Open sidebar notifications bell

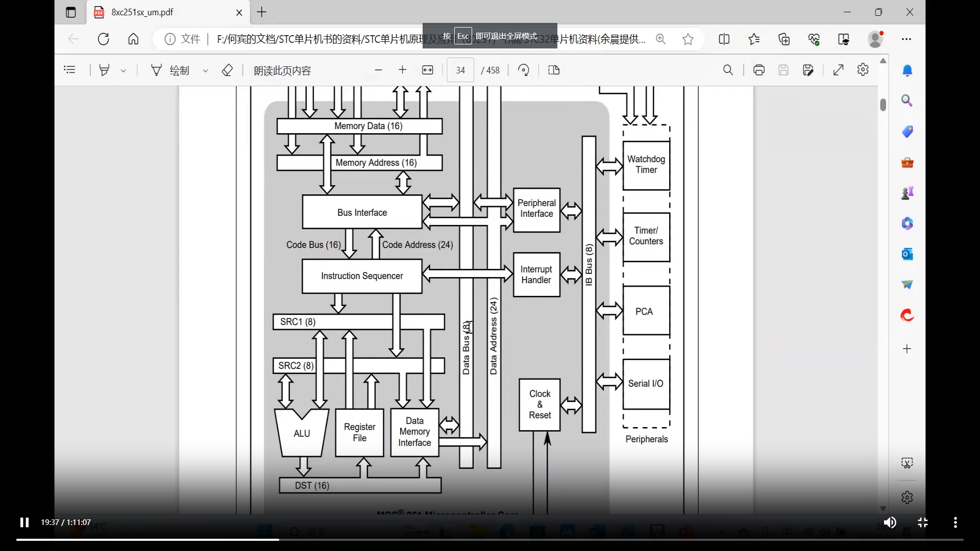pos(907,70)
